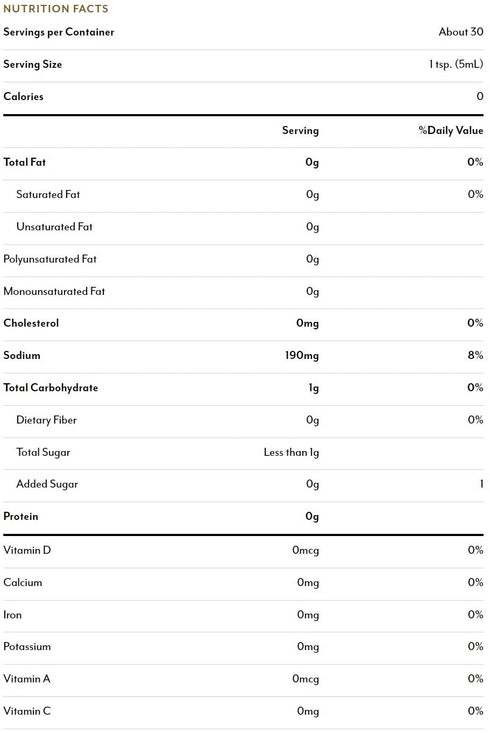Click the Cholesterol row label
Viewport: 490px width, 733px height.
(x=31, y=323)
